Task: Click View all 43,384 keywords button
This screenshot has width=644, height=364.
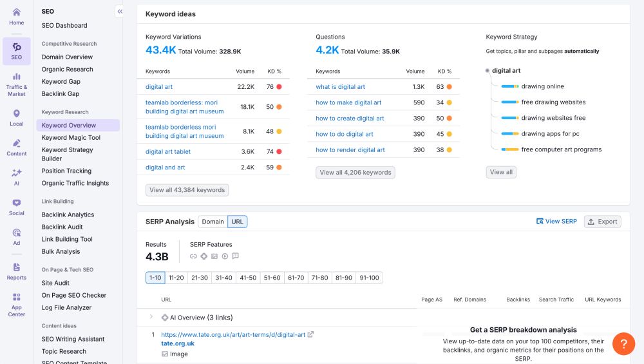Action: tap(187, 190)
